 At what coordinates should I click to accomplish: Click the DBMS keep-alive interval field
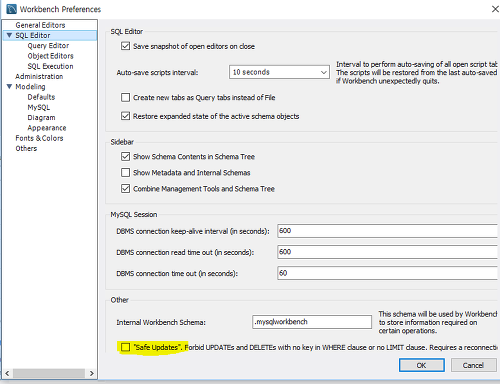(388, 231)
